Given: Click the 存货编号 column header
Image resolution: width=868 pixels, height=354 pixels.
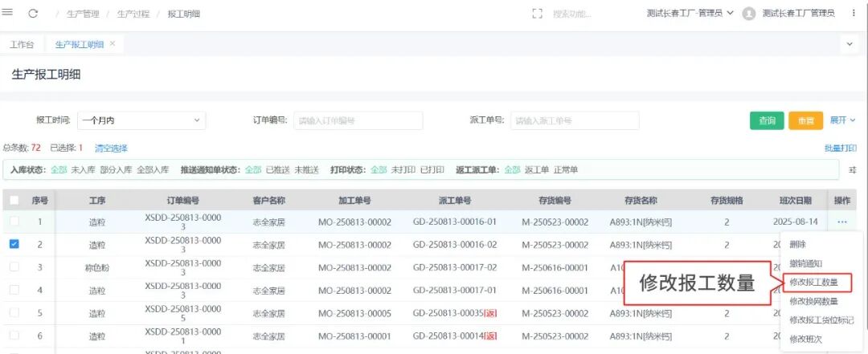Looking at the screenshot, I should (x=555, y=200).
